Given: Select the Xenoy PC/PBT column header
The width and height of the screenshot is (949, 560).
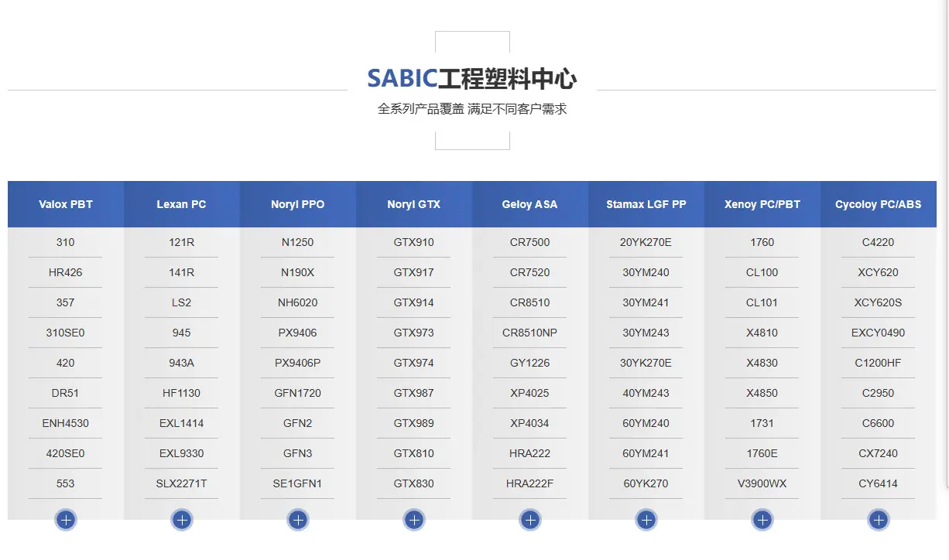Looking at the screenshot, I should 762,204.
